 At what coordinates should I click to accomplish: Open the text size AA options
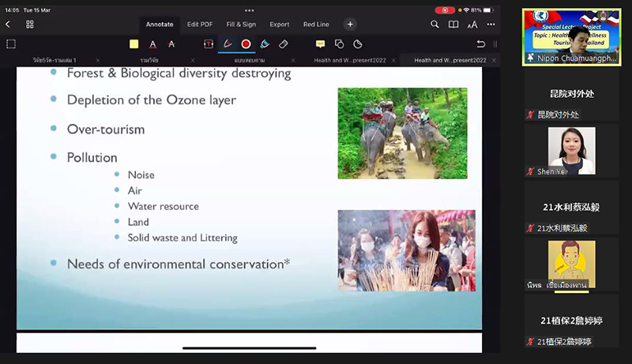(x=472, y=24)
